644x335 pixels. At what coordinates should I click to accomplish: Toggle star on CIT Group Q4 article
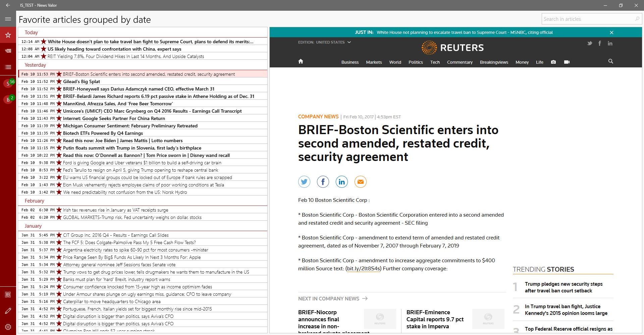[59, 235]
